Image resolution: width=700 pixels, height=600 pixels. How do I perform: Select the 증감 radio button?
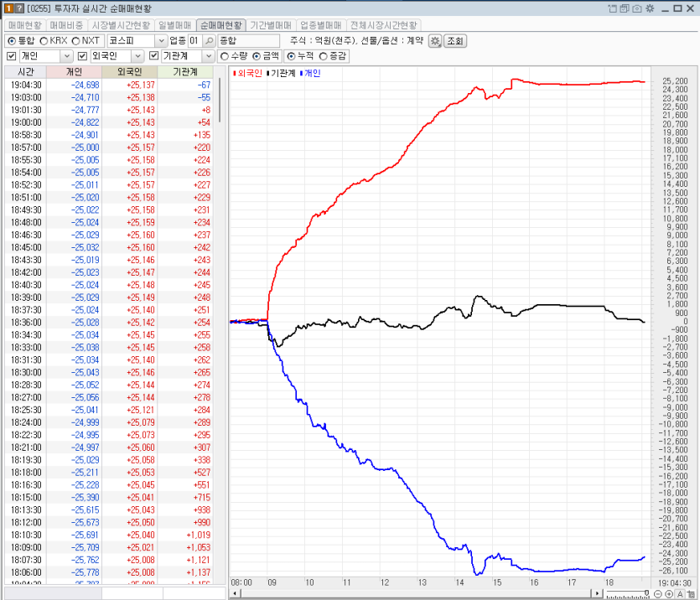[324, 56]
